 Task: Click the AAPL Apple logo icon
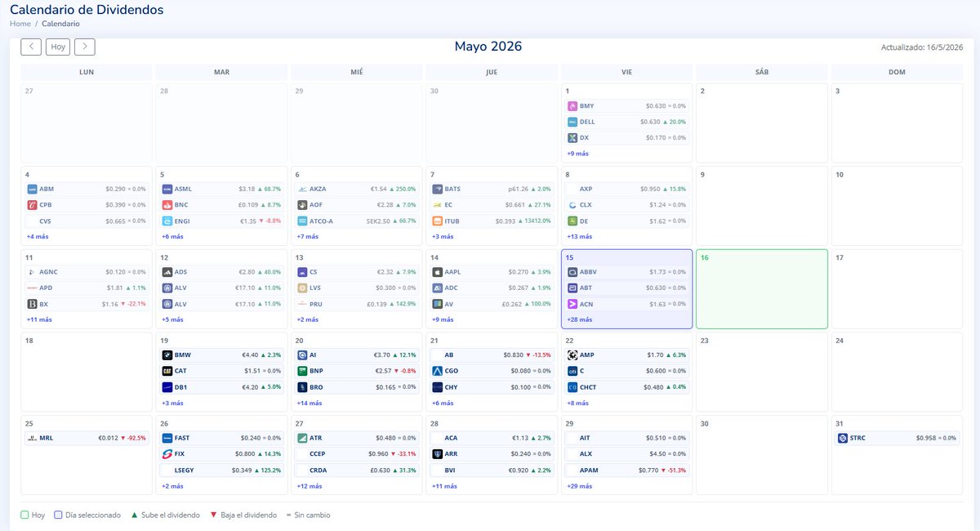[x=437, y=272]
